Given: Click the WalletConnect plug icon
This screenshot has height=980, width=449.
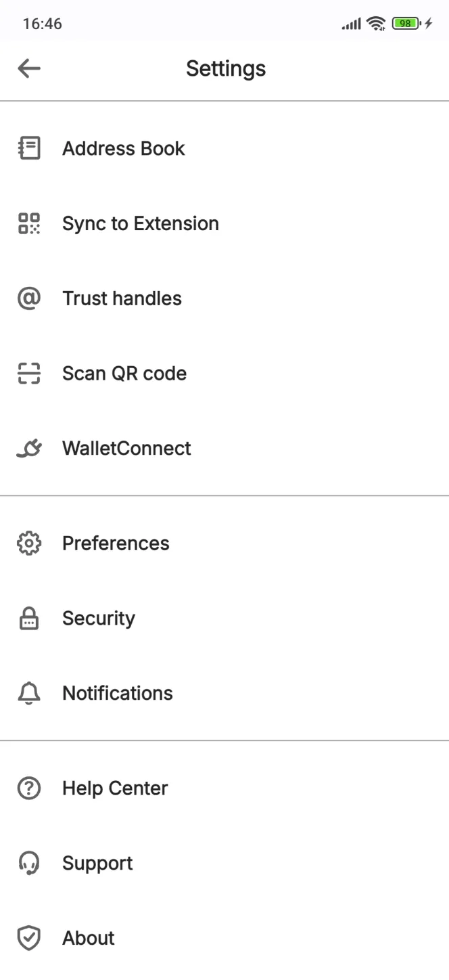Looking at the screenshot, I should pyautogui.click(x=28, y=448).
